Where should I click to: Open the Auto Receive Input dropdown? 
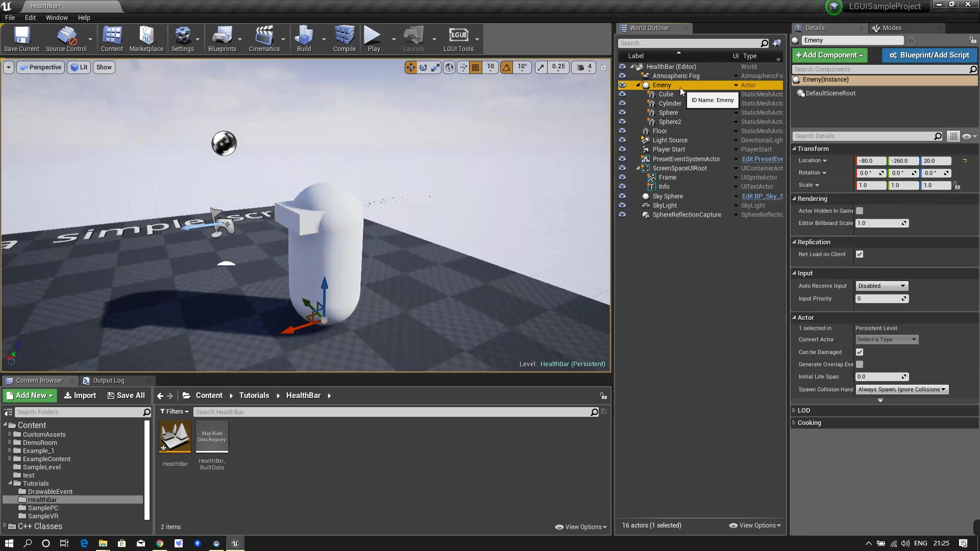pos(881,286)
